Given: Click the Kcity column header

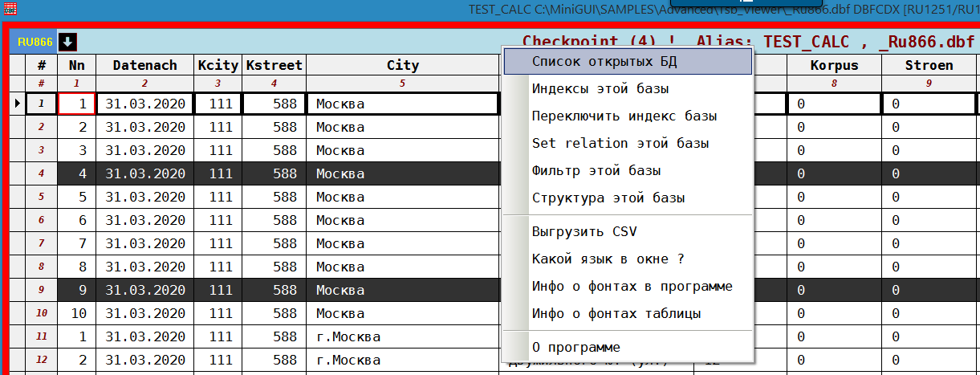Looking at the screenshot, I should point(218,65).
